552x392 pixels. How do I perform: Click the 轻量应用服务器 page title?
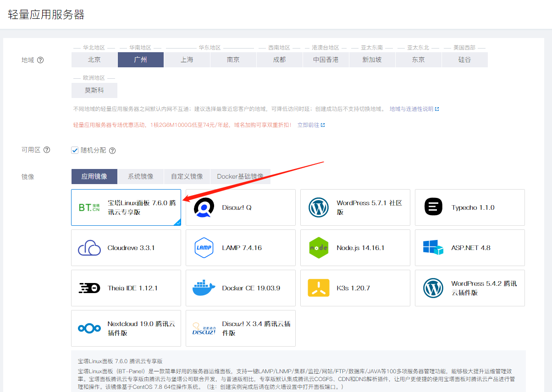tap(46, 14)
